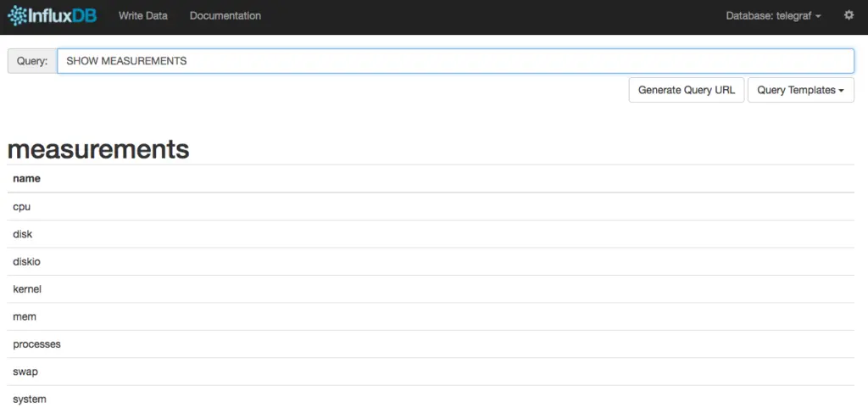Screen dimensions: 868x419
Task: Go to the Documentation link in navbar
Action: coord(225,16)
